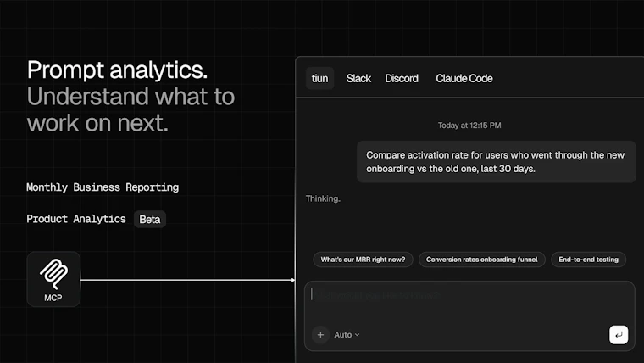Click the Prompt analytics heading
Viewport: 644px width, 363px height.
point(118,70)
